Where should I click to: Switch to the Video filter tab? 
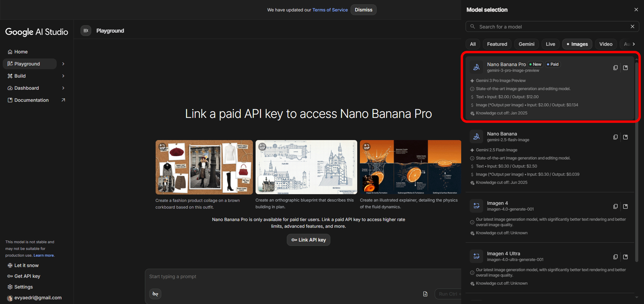(x=605, y=44)
